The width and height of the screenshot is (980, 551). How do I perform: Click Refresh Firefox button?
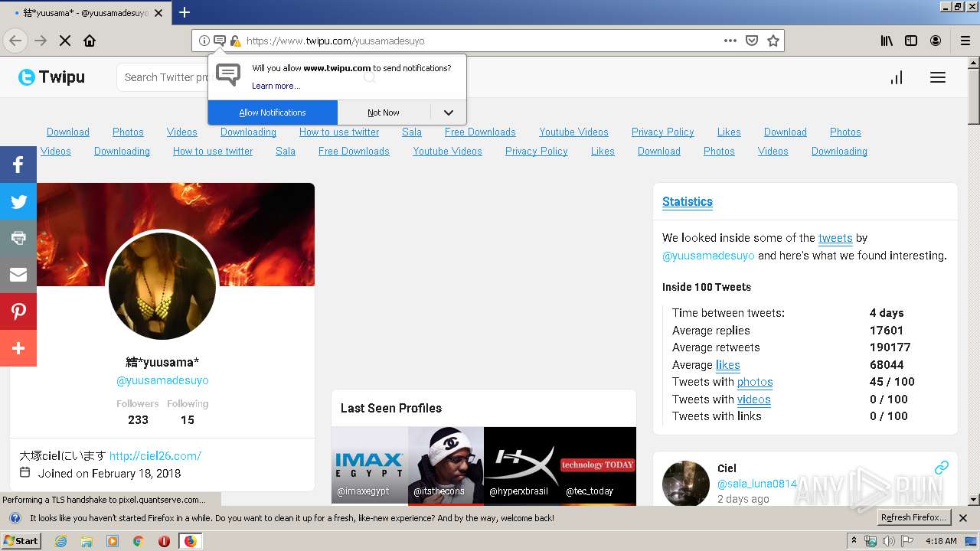coord(913,517)
